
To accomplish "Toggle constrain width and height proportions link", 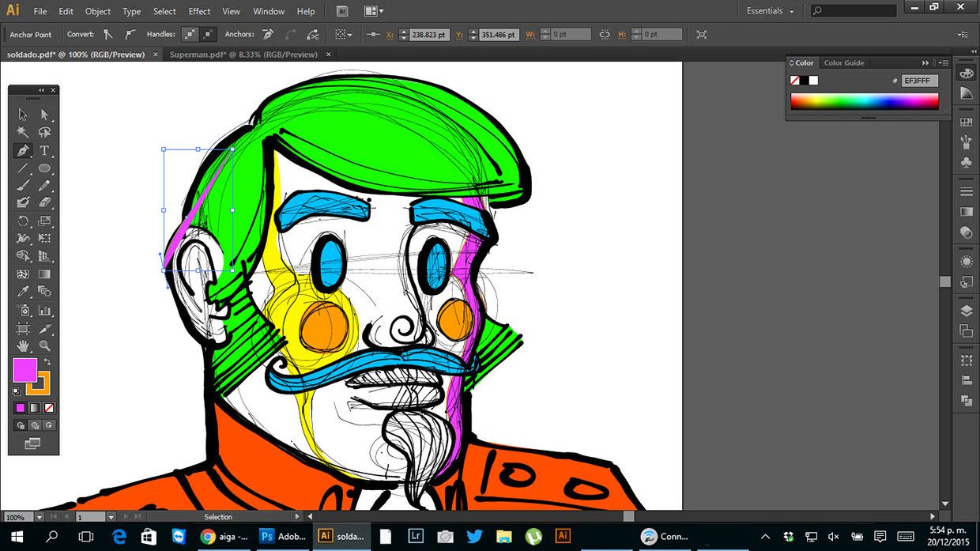I will 605,35.
